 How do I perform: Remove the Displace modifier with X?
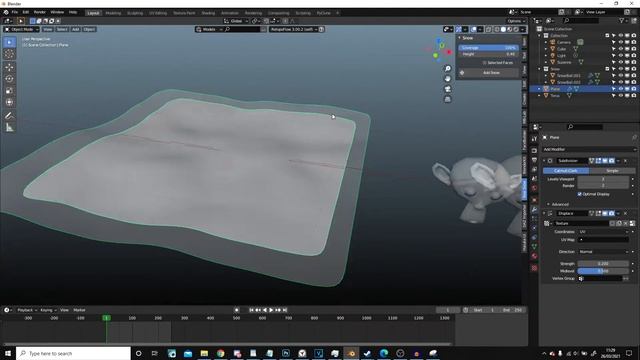625,213
